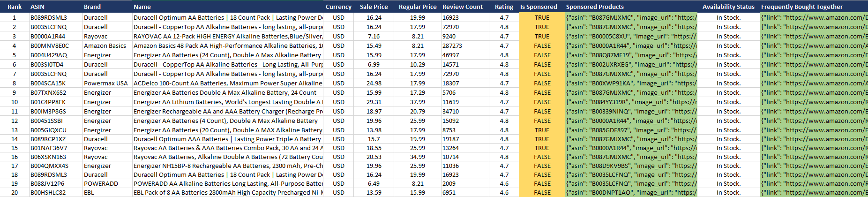
Task: Select the Energizer Rechargeable AA and AAA Charger name
Action: 227,111
